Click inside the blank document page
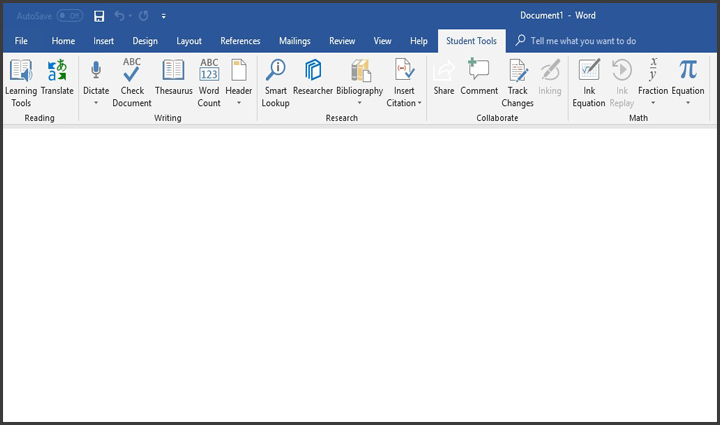 360,275
